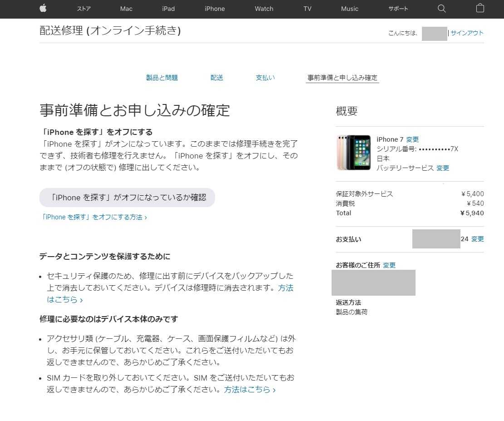Open the shopping bag icon
504x421 pixels.
click(x=480, y=8)
